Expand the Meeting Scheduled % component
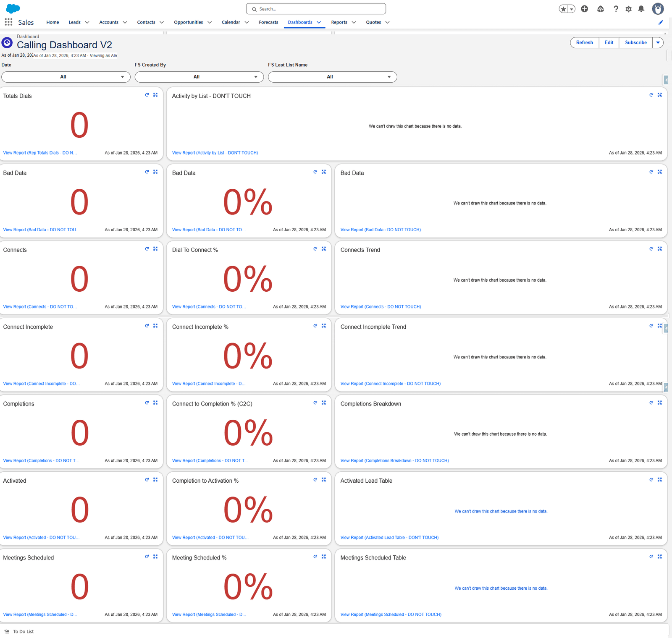Image resolution: width=672 pixels, height=638 pixels. pos(324,557)
